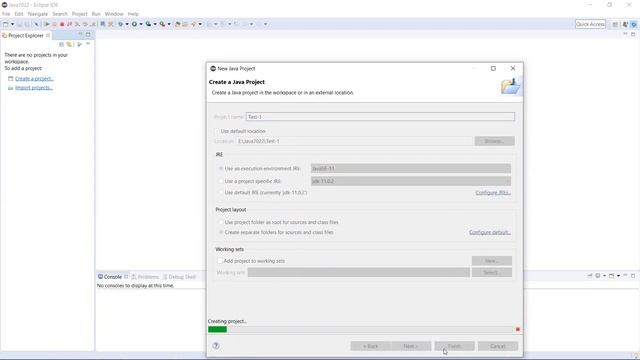Click the Disconnect toolbar icon
640x360 pixels.
pyautogui.click(x=69, y=24)
